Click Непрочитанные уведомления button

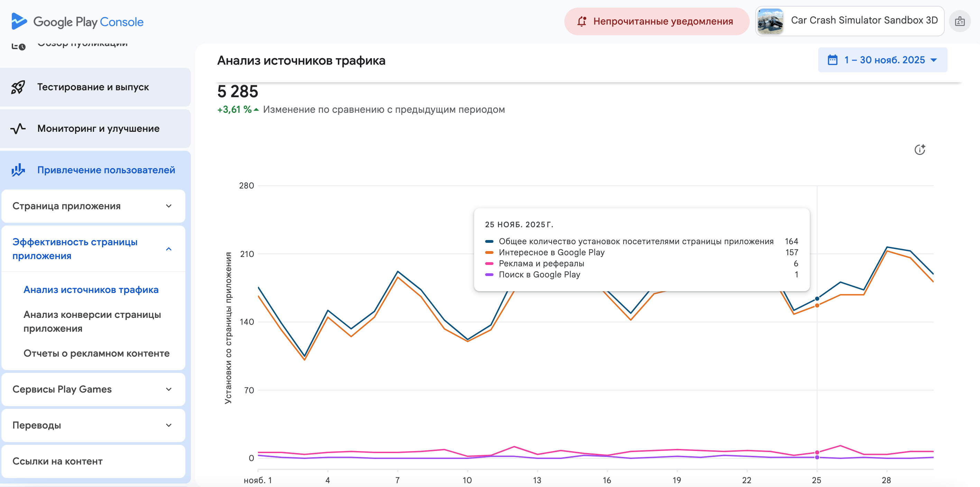[662, 21]
